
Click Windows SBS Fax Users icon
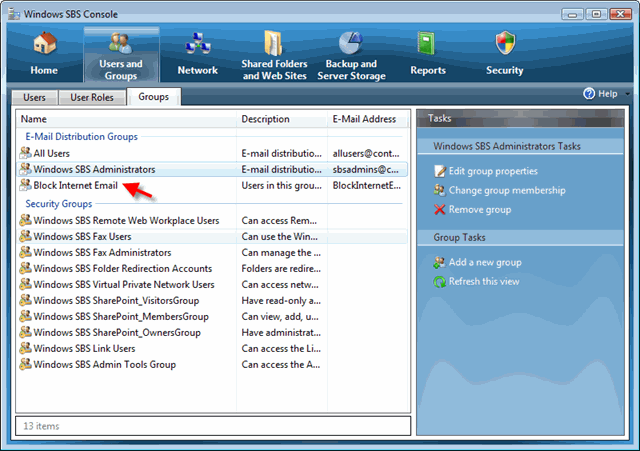coord(25,236)
